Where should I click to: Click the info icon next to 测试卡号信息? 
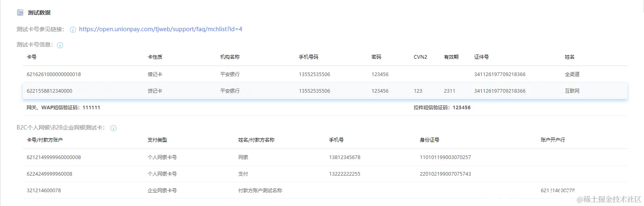coord(60,45)
